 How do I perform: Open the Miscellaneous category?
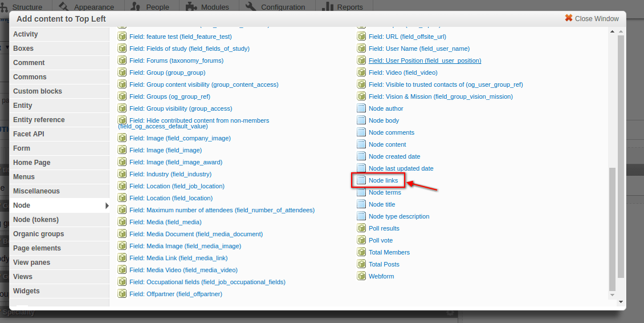[x=59, y=191]
